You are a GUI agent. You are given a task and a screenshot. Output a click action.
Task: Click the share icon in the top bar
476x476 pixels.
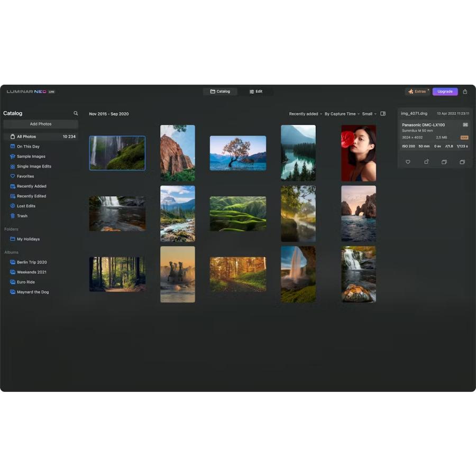tap(465, 91)
